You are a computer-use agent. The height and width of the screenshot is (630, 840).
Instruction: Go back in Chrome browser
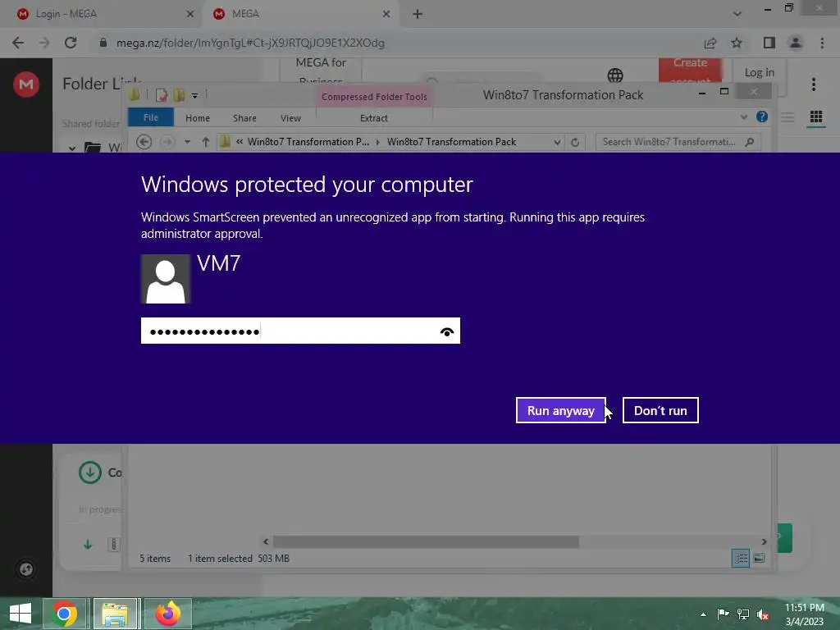(x=18, y=43)
